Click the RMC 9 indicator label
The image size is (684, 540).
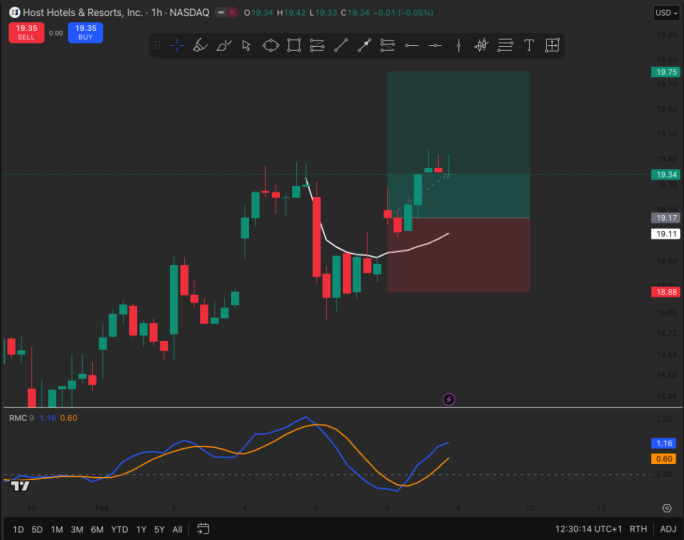[21, 418]
